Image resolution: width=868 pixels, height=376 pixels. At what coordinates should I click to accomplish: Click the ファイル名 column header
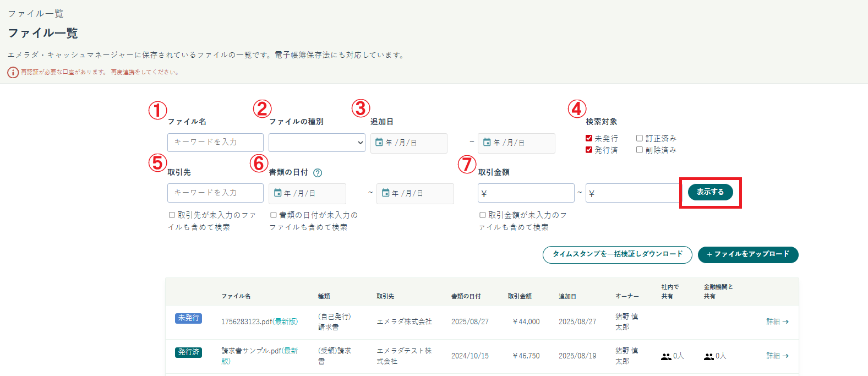pyautogui.click(x=236, y=296)
